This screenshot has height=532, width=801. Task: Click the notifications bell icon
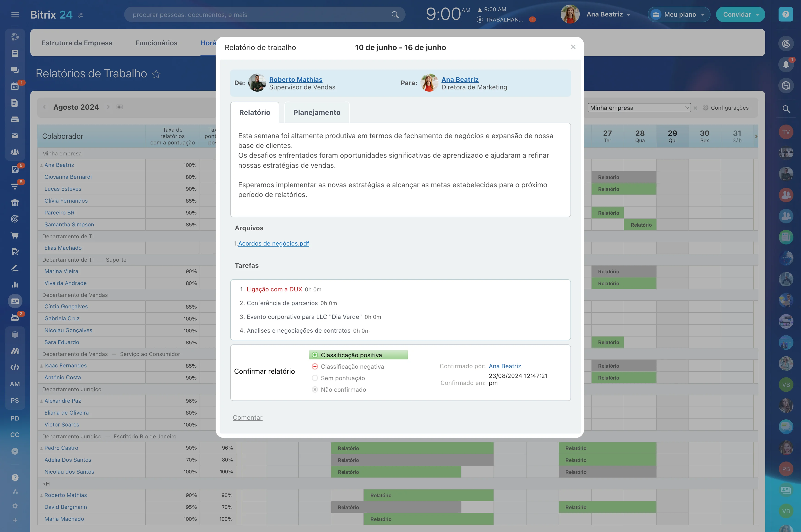point(785,65)
